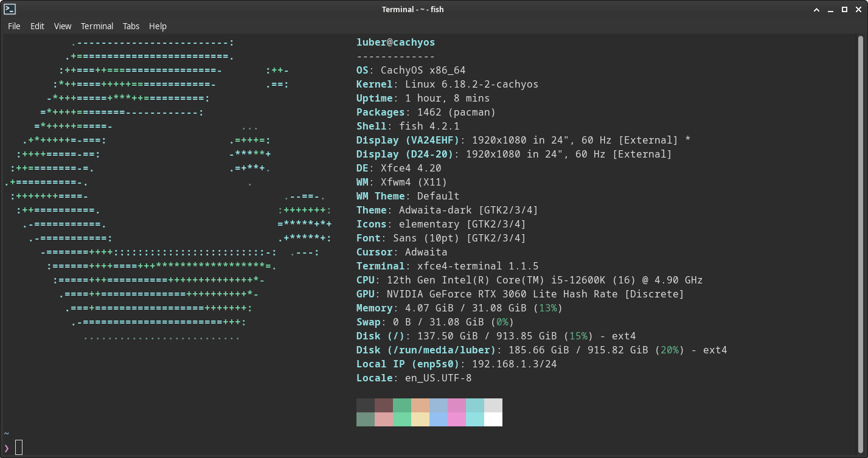Open the terminal window menu icon

9,9
